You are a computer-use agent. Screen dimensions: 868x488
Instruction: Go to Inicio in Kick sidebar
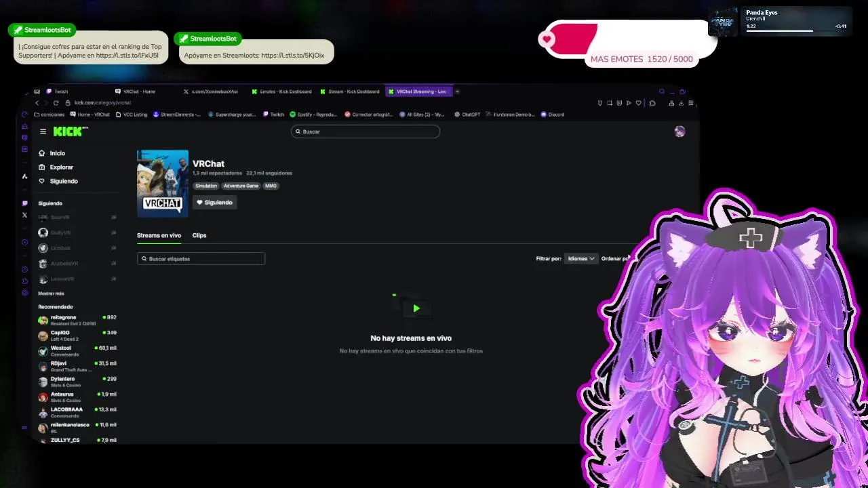tap(52, 153)
